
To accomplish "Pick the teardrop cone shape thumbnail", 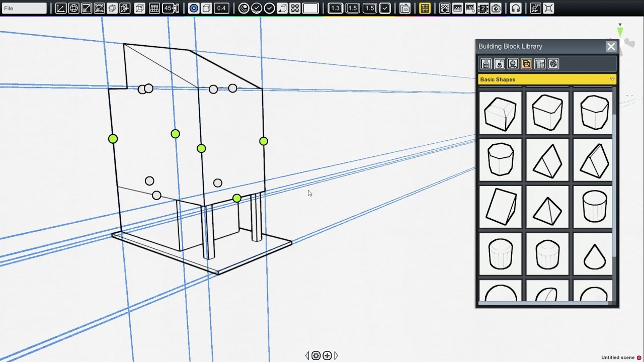I will pyautogui.click(x=594, y=253).
